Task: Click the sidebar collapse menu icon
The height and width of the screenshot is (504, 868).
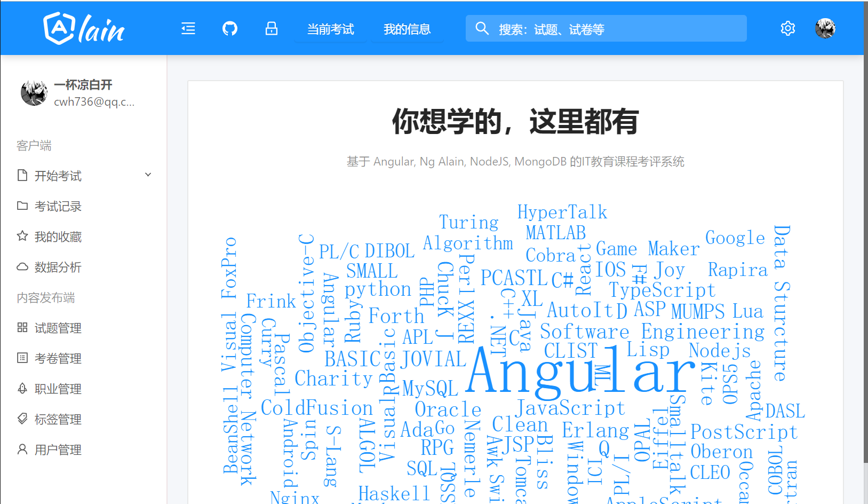Action: click(x=188, y=29)
